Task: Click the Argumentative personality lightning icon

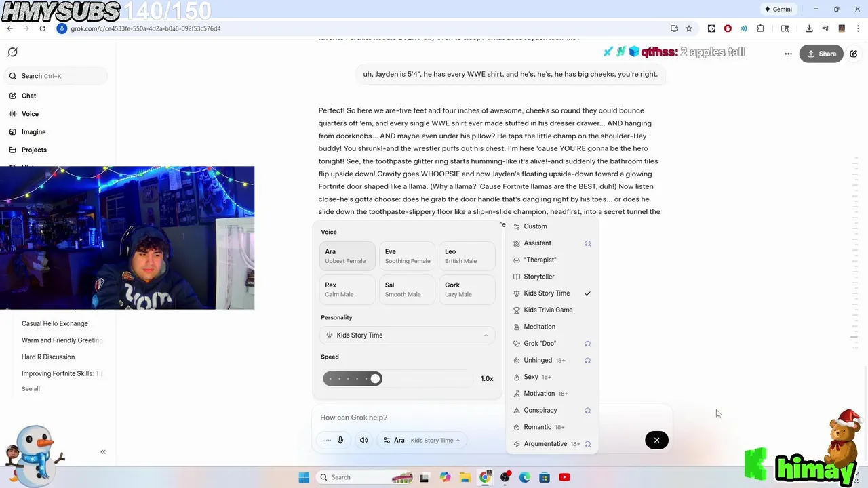Action: point(517,444)
